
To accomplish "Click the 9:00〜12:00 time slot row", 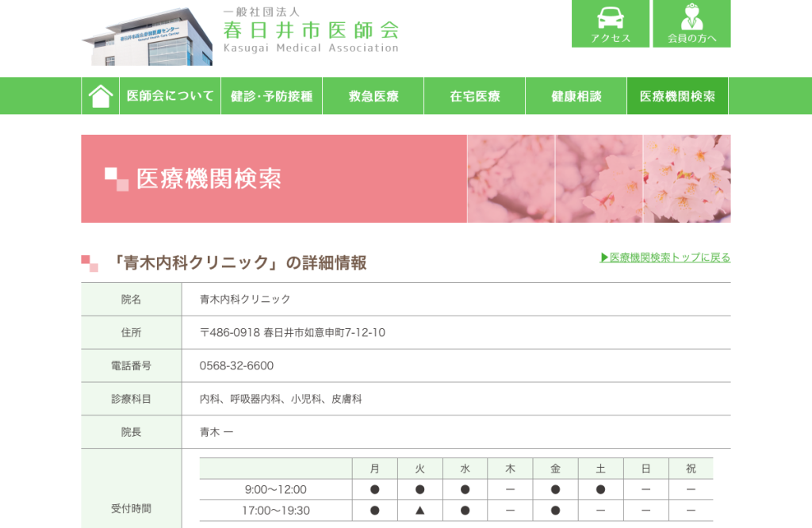I will [x=456, y=490].
